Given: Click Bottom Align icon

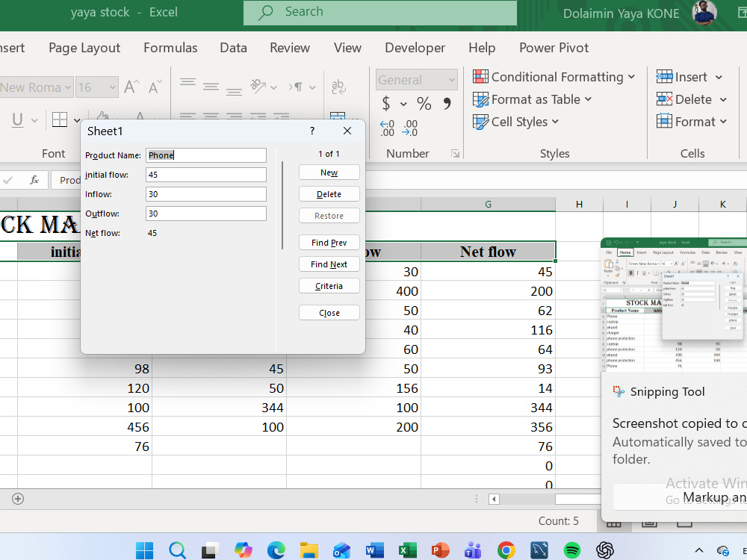Looking at the screenshot, I should (234, 90).
